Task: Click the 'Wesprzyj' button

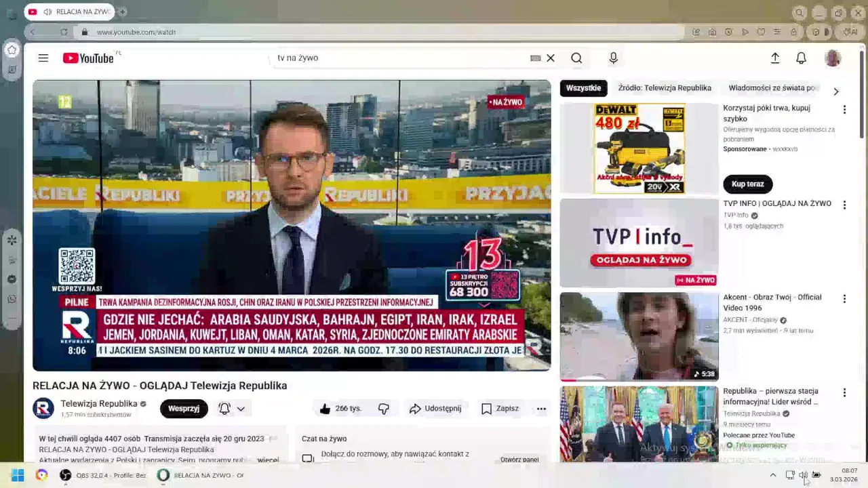Action: (x=184, y=409)
